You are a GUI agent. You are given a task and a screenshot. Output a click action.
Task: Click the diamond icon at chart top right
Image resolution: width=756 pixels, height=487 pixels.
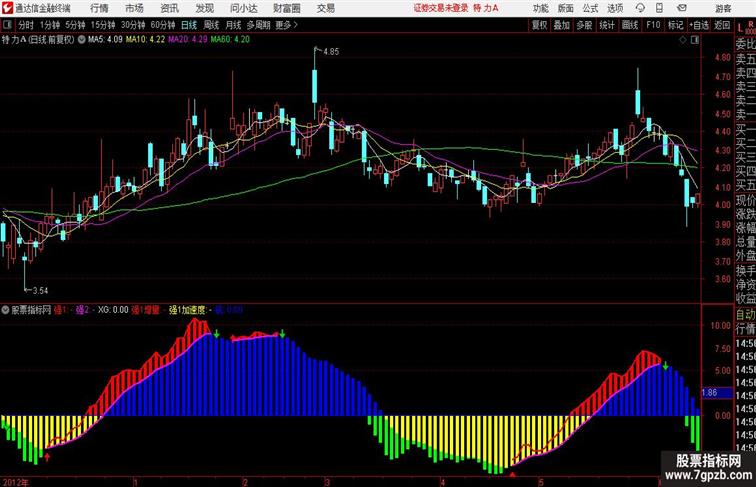[x=683, y=40]
